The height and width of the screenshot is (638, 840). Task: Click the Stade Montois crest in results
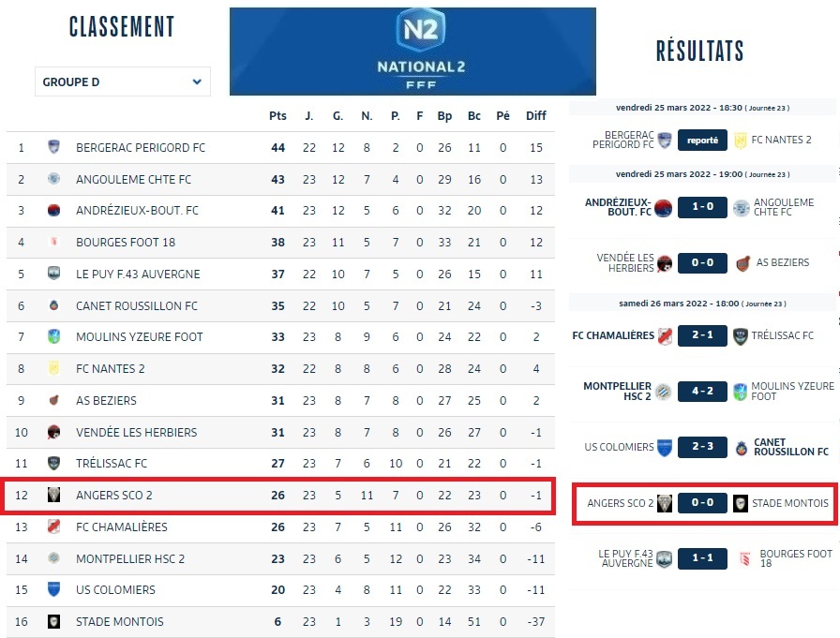pyautogui.click(x=741, y=503)
